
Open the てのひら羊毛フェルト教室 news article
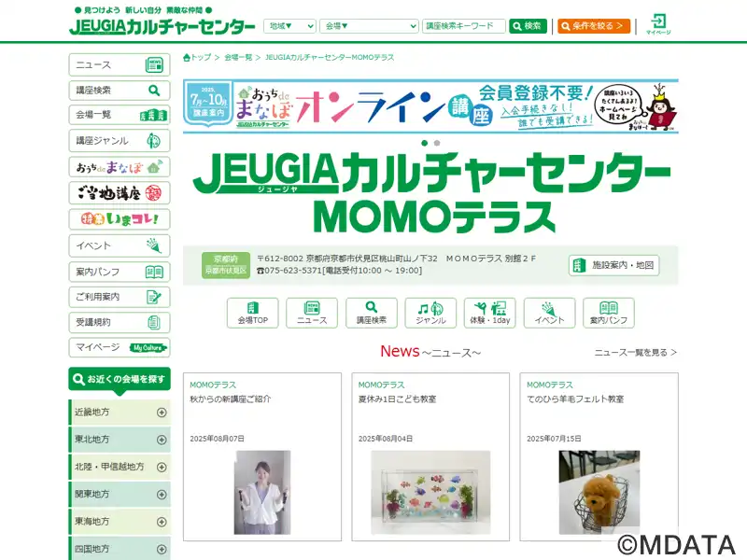575,399
